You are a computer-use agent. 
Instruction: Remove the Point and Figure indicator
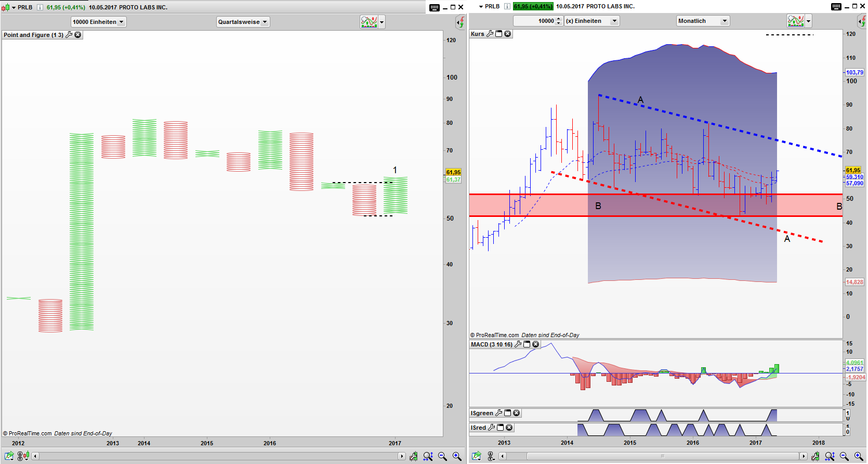tap(78, 35)
